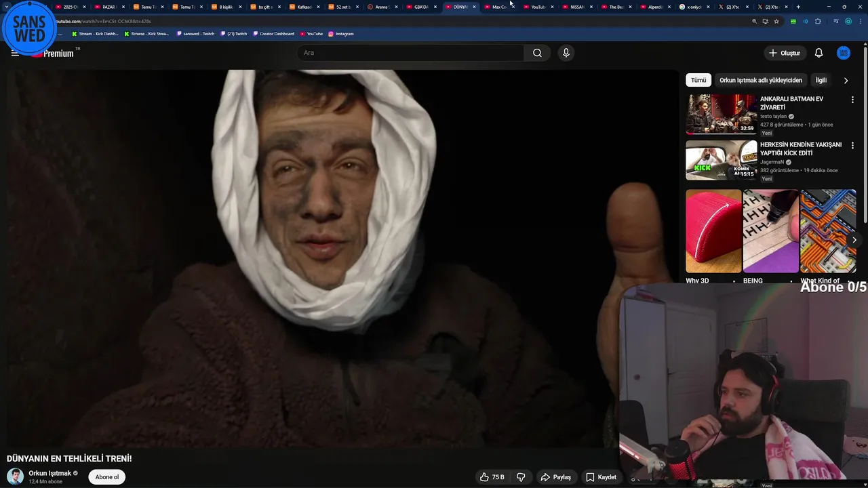The height and width of the screenshot is (488, 868).
Task: Click the Abone ol subscribe button
Action: click(106, 477)
